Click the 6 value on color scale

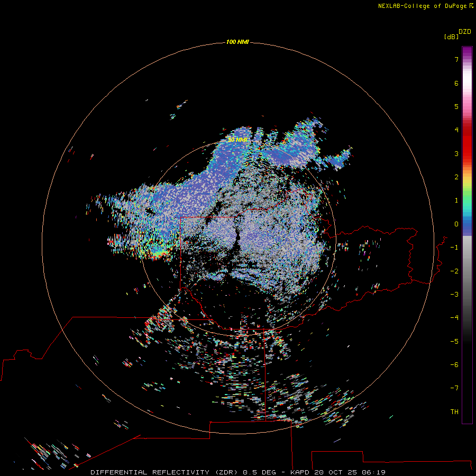click(x=456, y=83)
